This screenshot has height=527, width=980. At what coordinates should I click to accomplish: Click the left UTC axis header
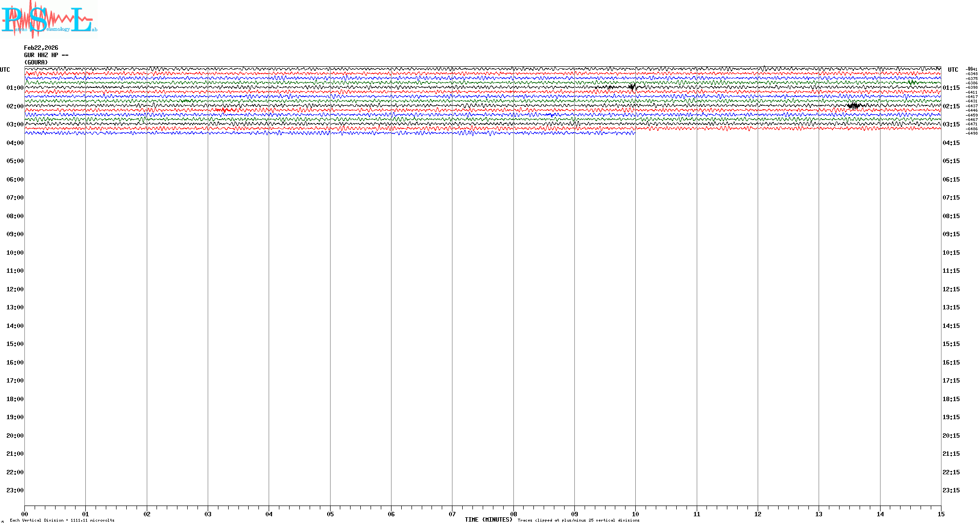pos(5,70)
